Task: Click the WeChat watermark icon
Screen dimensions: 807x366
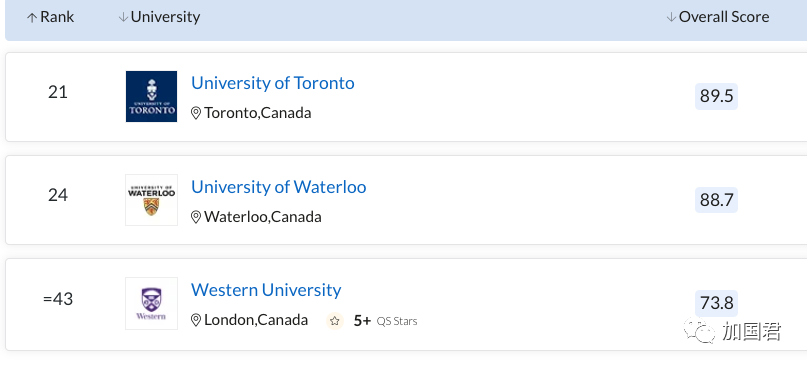Action: 699,330
